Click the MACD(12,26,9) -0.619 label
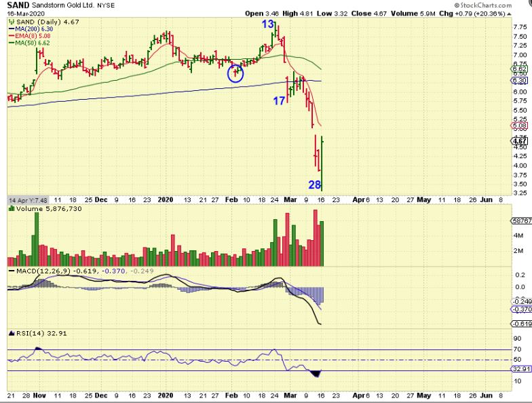The width and height of the screenshot is (532, 403). [x=57, y=271]
